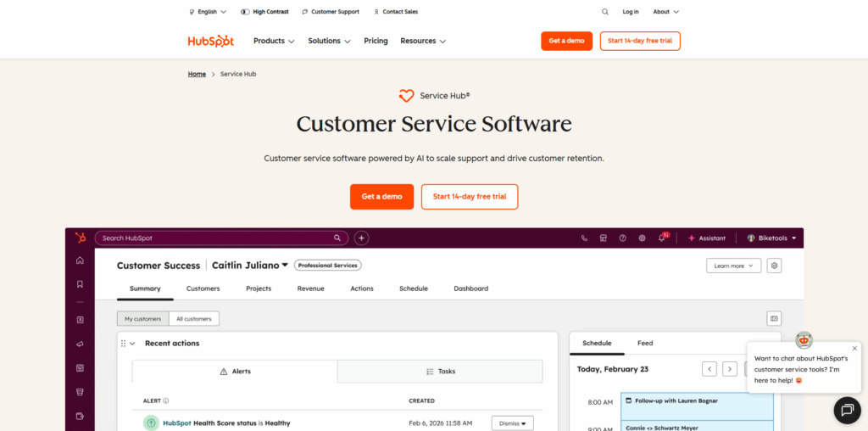Click the info icon next to ALERT header
The height and width of the screenshot is (431, 868).
[166, 400]
